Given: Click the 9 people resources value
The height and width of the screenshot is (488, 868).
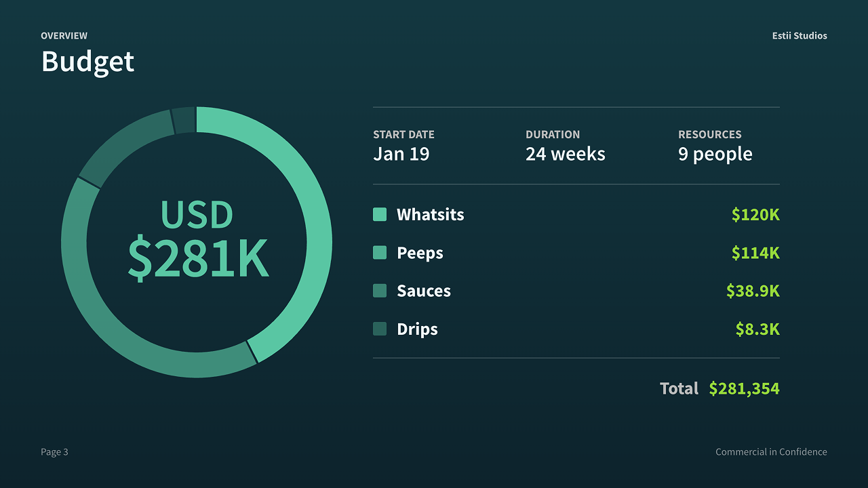Looking at the screenshot, I should (x=715, y=154).
